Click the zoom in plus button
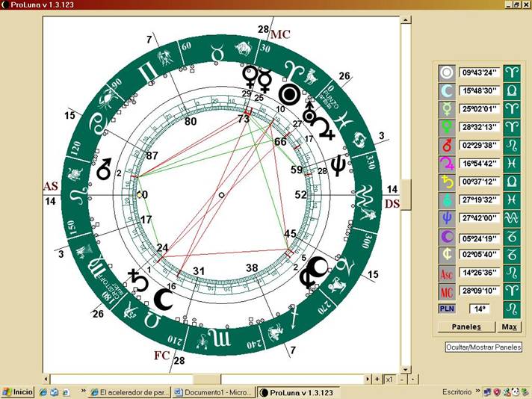Image resolution: width=532 pixels, height=399 pixels. click(x=377, y=380)
